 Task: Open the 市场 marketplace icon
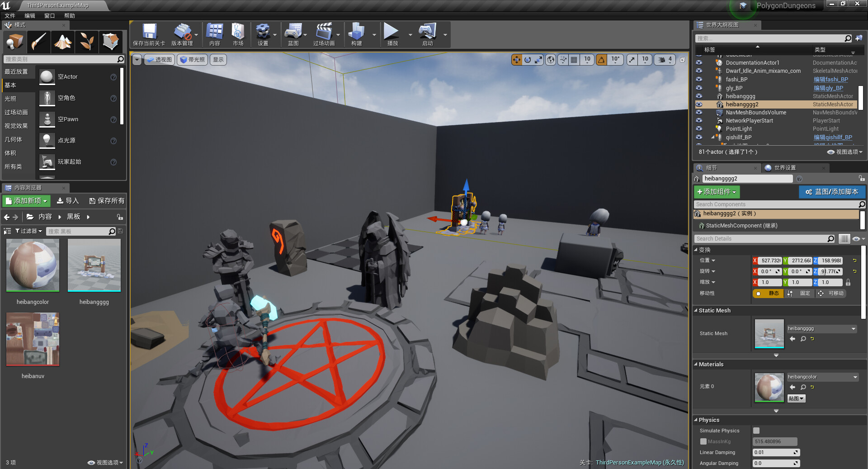(x=238, y=34)
